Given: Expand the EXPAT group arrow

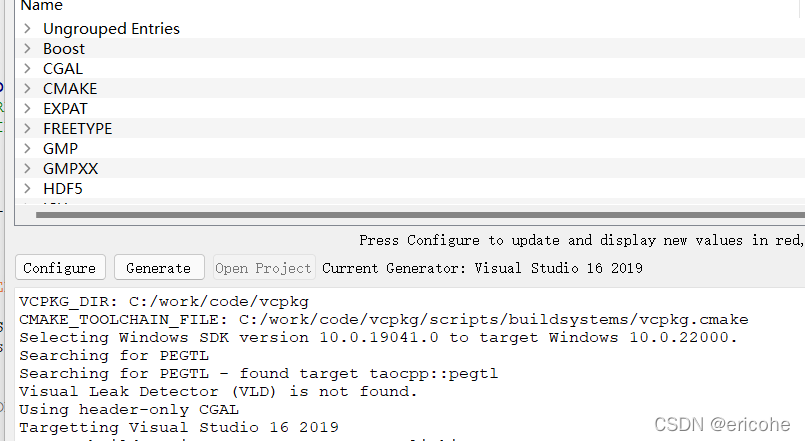Looking at the screenshot, I should click(x=28, y=109).
